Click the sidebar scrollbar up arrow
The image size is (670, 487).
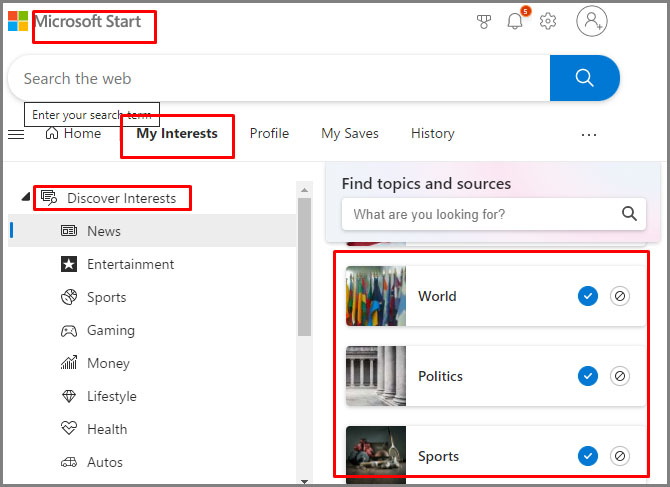pyautogui.click(x=304, y=190)
